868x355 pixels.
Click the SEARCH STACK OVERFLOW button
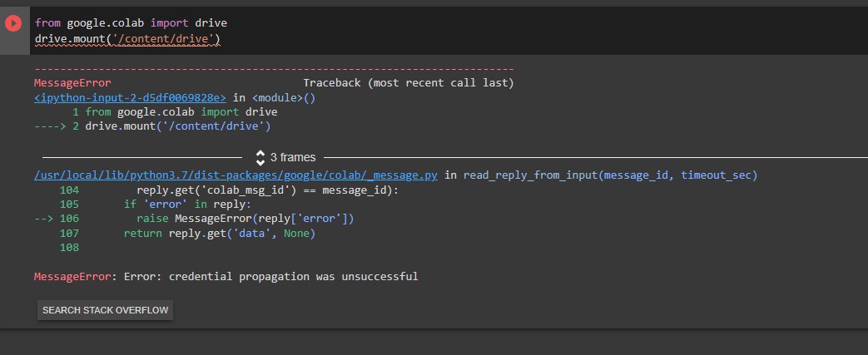[x=105, y=310]
